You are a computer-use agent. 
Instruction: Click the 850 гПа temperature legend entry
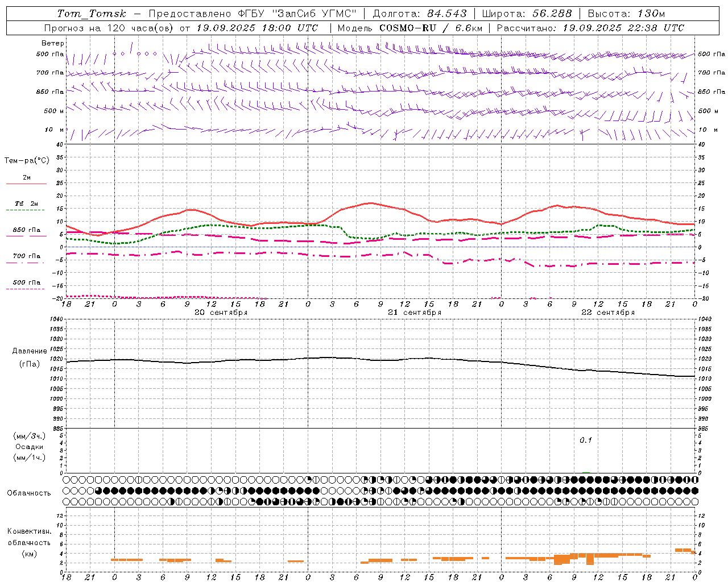click(x=27, y=230)
